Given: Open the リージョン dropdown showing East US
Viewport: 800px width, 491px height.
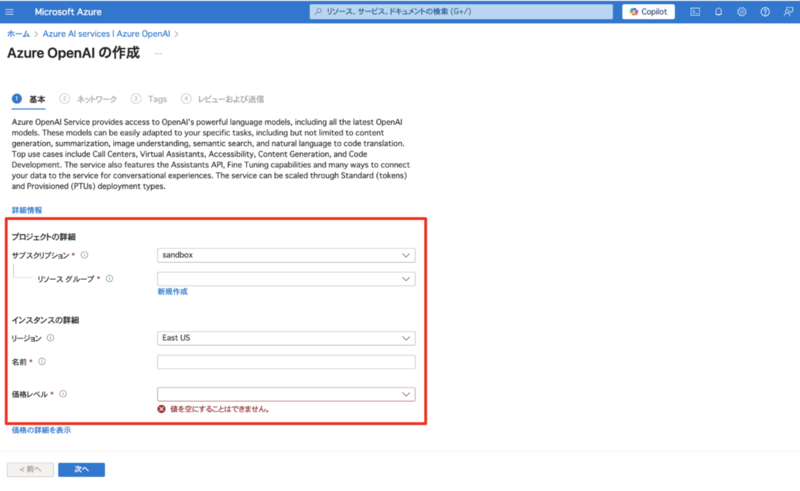Looking at the screenshot, I should pos(286,338).
